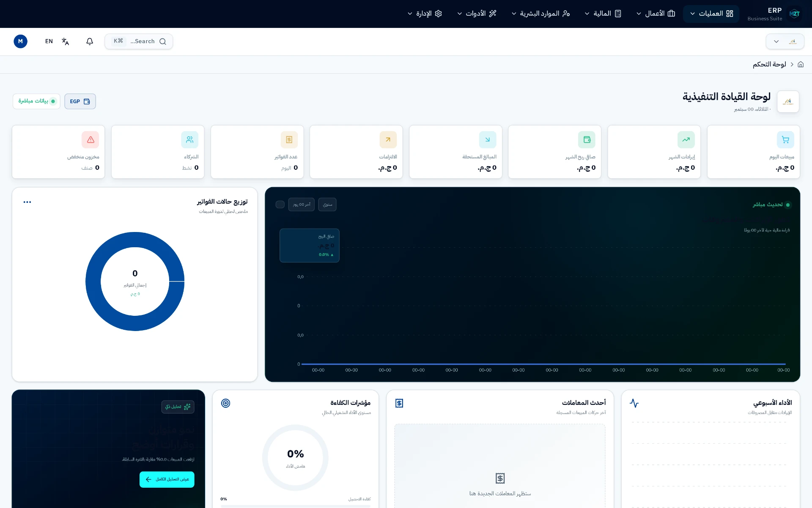Click the EGP currency button
Viewport: 812px width, 508px height.
point(80,102)
